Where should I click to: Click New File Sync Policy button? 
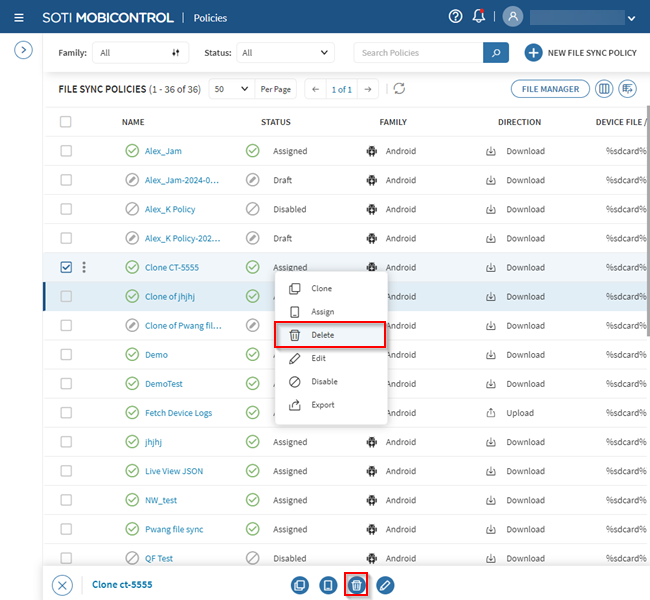pyautogui.click(x=581, y=53)
